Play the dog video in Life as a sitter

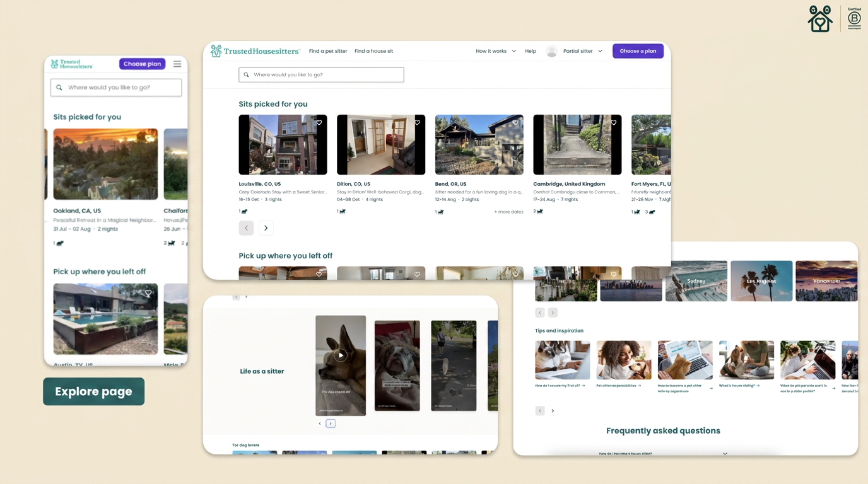point(341,355)
